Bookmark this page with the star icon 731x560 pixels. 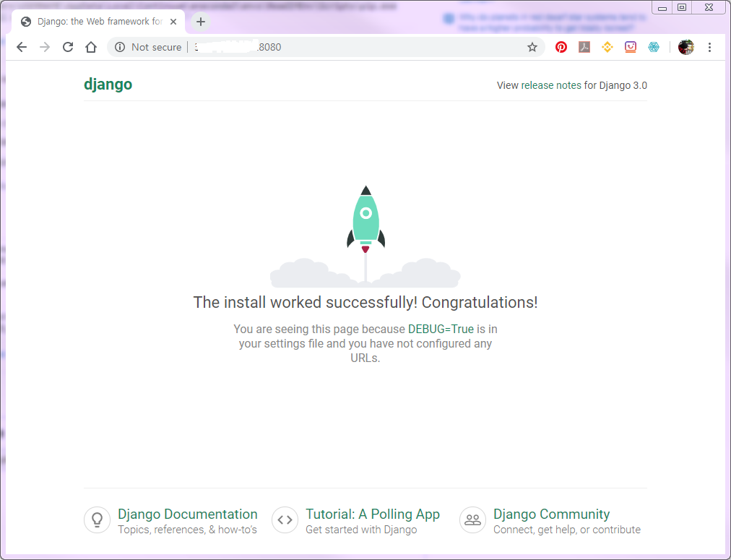532,47
